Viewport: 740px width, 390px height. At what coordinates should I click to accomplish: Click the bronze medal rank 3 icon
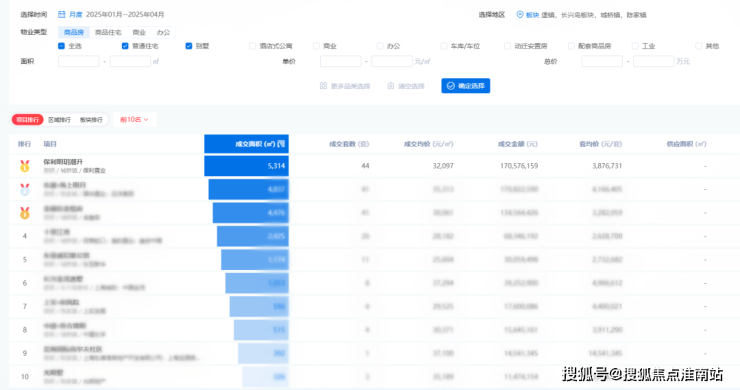point(25,213)
